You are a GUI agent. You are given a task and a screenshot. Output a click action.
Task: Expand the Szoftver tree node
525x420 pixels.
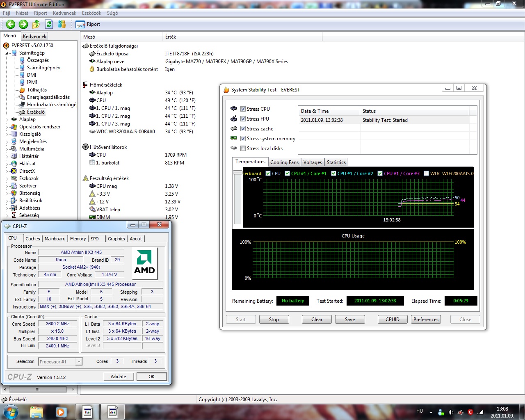click(x=7, y=186)
